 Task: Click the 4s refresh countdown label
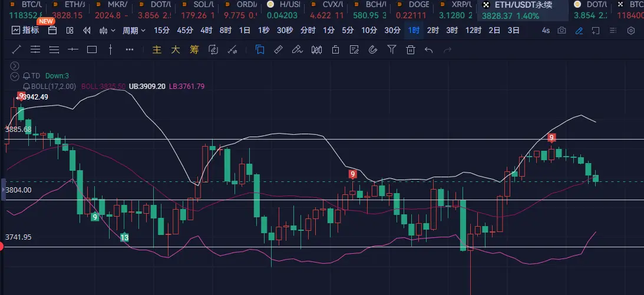click(x=546, y=31)
